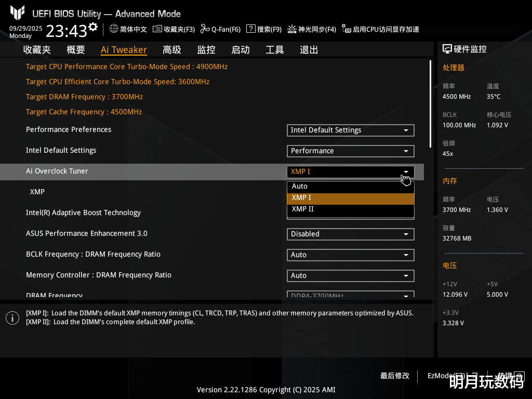The image size is (532, 399).
Task: Collapse the Ai Overclock Tuner dropdown
Action: (351, 171)
